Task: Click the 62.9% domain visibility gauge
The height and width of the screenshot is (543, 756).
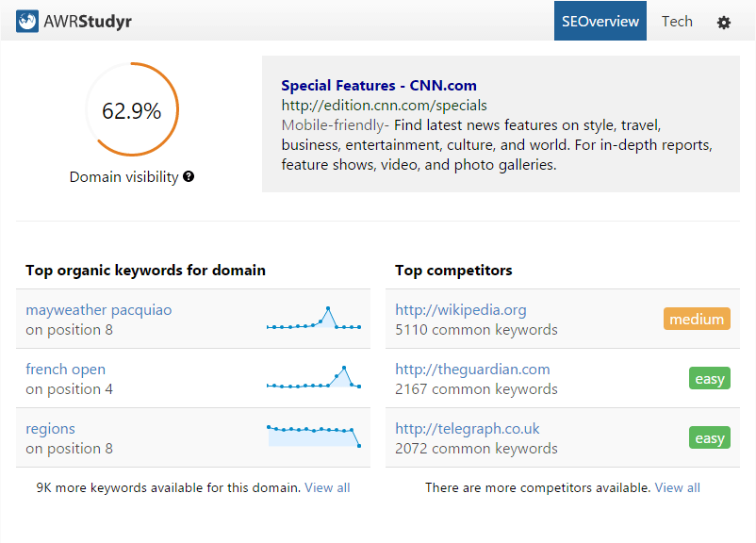Action: point(132,109)
